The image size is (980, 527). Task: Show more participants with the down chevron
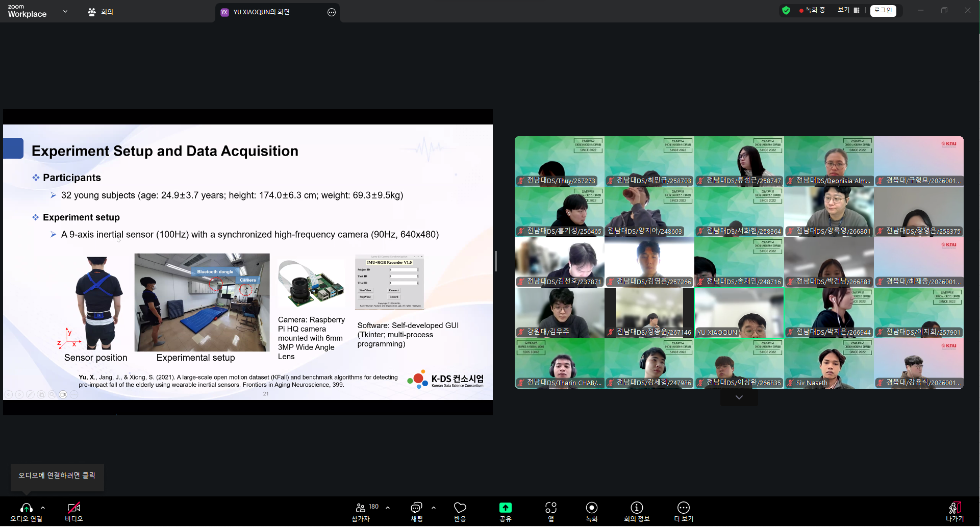tap(739, 397)
